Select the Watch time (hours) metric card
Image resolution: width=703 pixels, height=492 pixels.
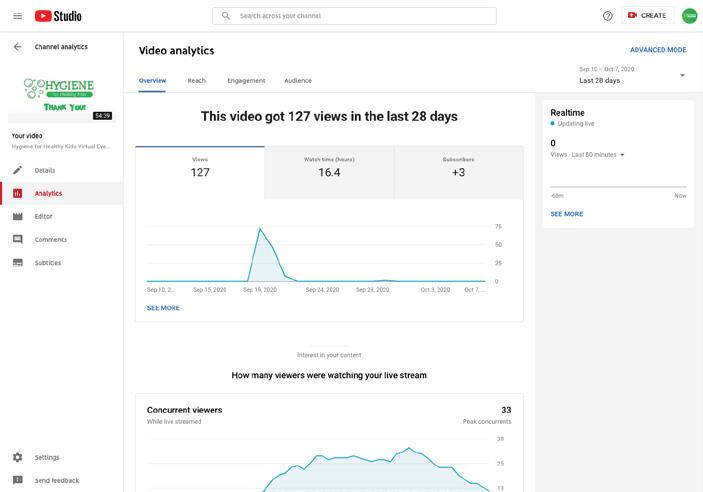[x=329, y=173]
